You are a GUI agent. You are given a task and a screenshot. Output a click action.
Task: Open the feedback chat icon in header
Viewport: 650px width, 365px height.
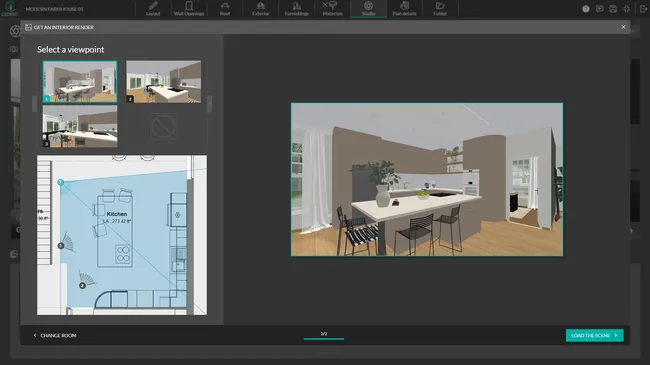599,9
